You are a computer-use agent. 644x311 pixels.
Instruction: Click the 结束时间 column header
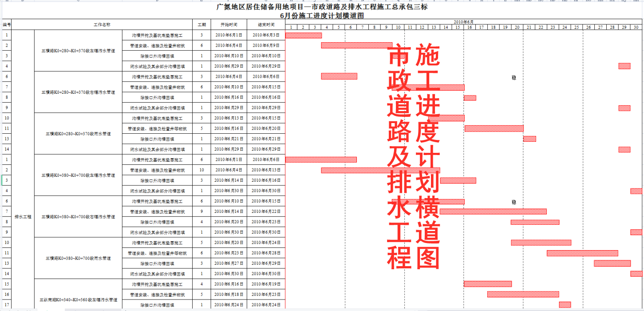pyautogui.click(x=266, y=24)
